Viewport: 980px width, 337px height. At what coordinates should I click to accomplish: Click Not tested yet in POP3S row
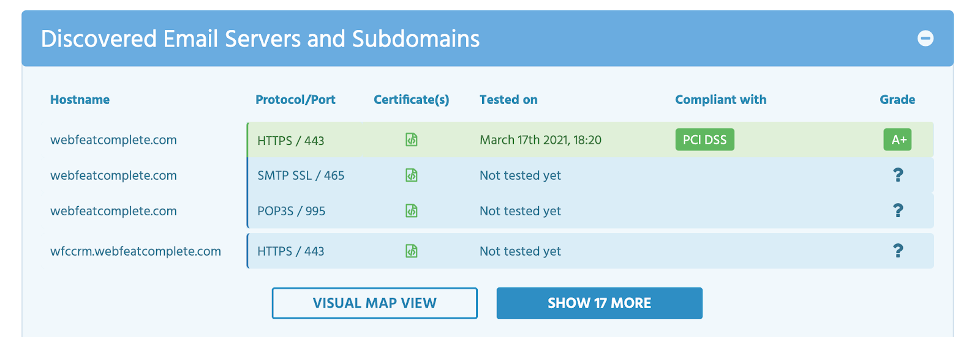(x=520, y=211)
